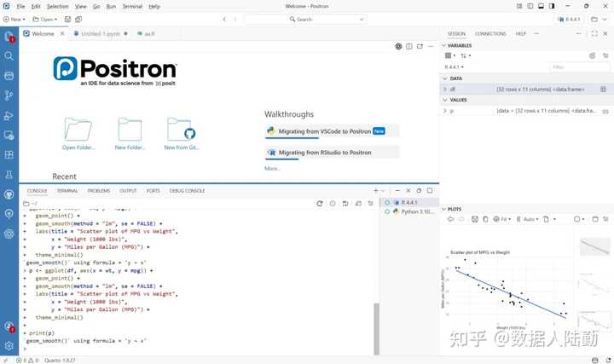Toggle word wrap in the console
614x364 pixels.
coord(345,204)
